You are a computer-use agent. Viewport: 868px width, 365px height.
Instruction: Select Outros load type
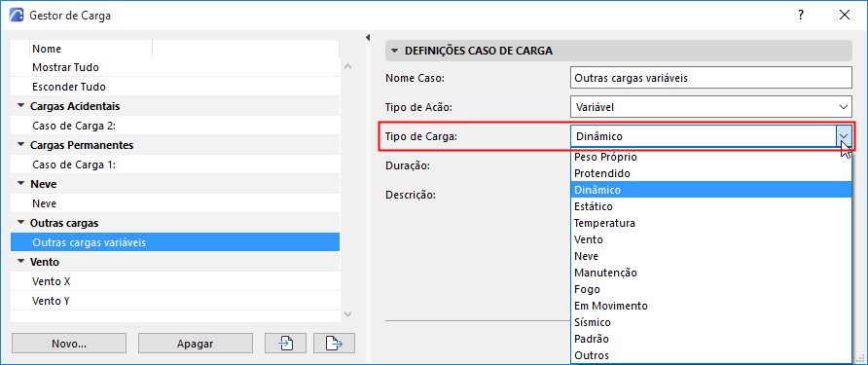point(710,355)
